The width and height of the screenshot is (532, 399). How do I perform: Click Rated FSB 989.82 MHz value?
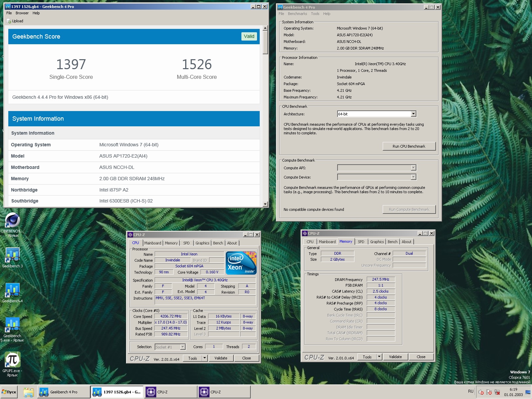click(171, 334)
